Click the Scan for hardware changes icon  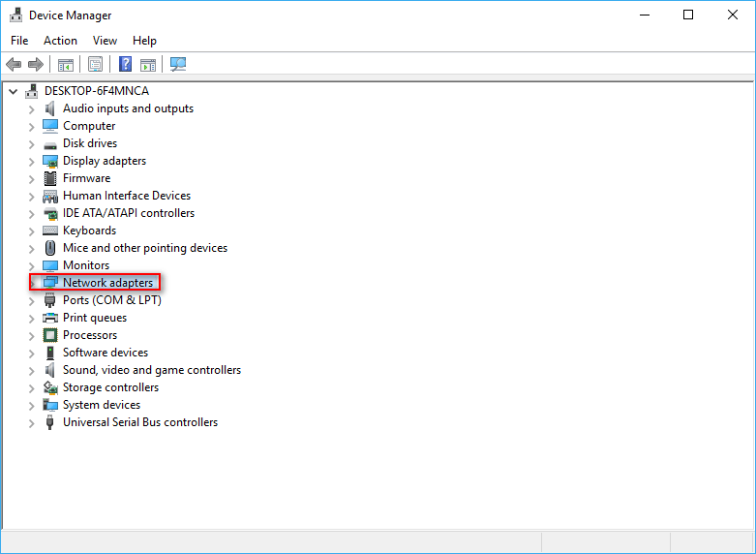[178, 64]
